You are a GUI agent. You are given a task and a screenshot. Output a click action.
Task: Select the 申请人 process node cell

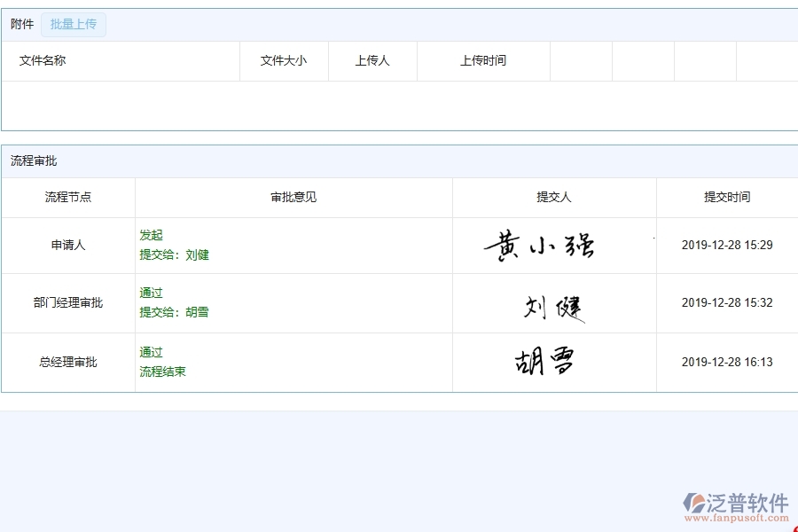[x=66, y=245]
